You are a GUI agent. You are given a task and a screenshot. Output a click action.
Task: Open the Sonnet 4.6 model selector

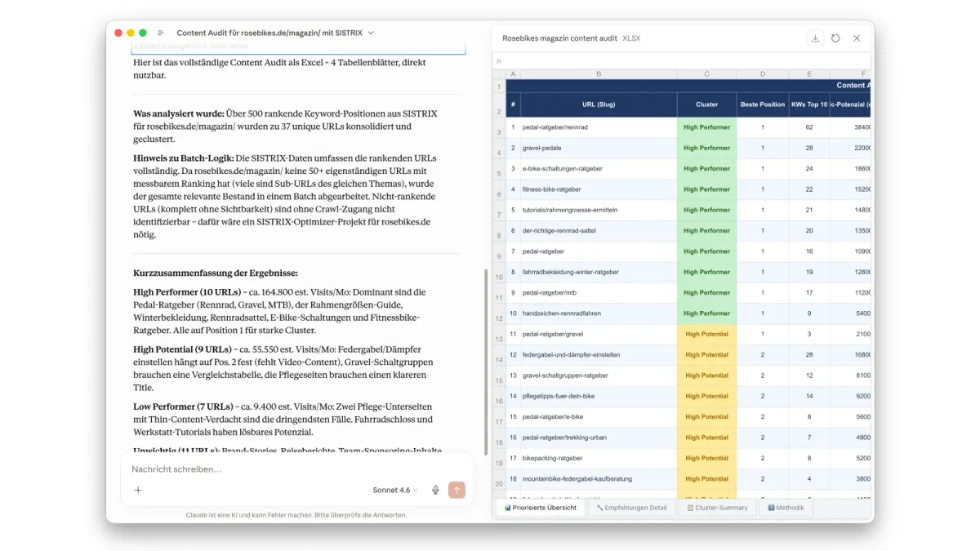pos(395,490)
